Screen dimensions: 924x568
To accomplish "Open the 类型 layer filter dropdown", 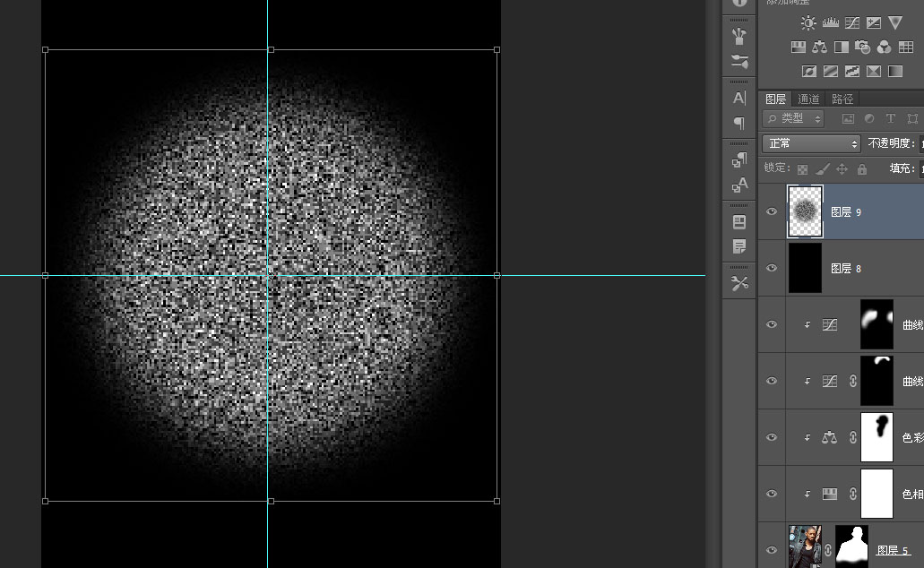I will pos(793,118).
